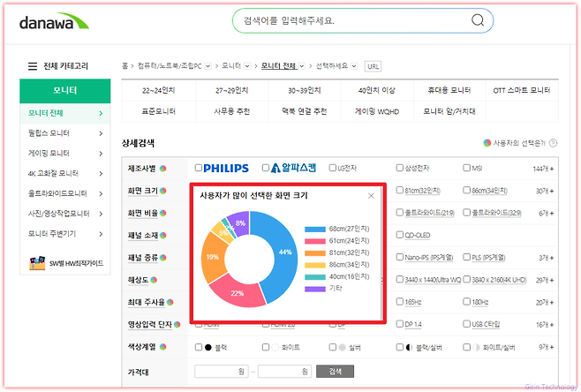The width and height of the screenshot is (581, 392).
Task: Close the 화면 크기 chart popup
Action: [x=371, y=196]
